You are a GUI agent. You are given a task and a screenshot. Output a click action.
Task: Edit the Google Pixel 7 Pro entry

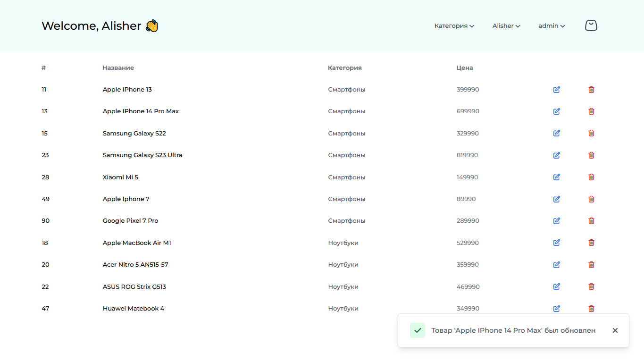pyautogui.click(x=556, y=220)
